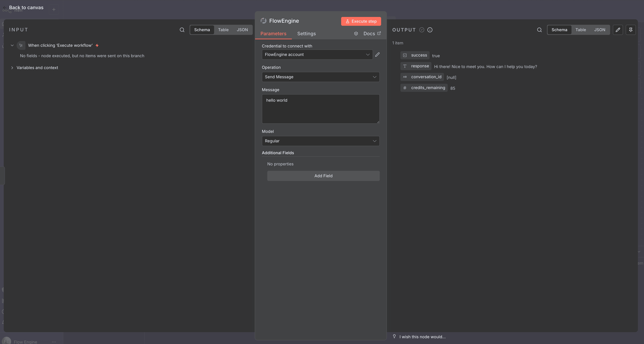
Task: Click the FlowEngine node logo icon
Action: pos(264,21)
